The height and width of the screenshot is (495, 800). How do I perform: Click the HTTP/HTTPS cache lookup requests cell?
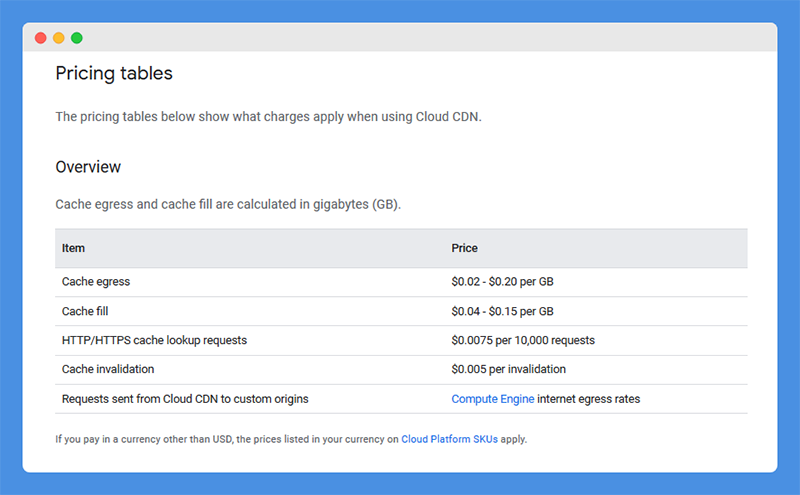point(154,340)
